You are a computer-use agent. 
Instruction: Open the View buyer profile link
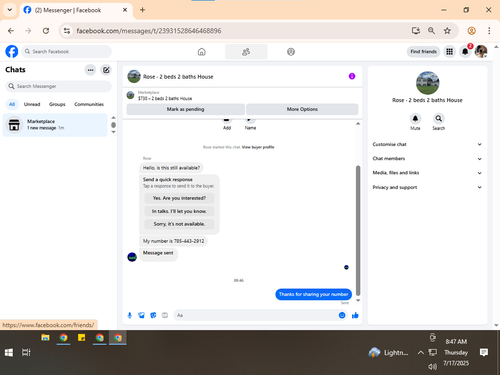(258, 147)
